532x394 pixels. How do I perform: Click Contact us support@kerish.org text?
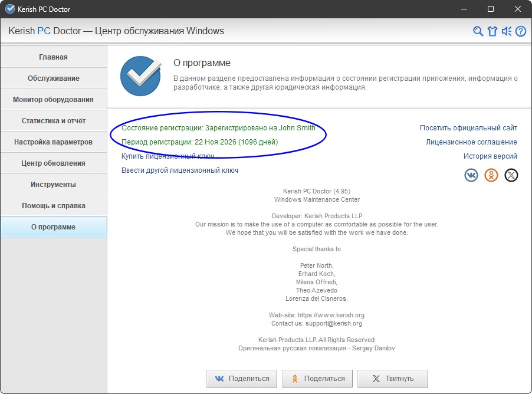click(317, 323)
